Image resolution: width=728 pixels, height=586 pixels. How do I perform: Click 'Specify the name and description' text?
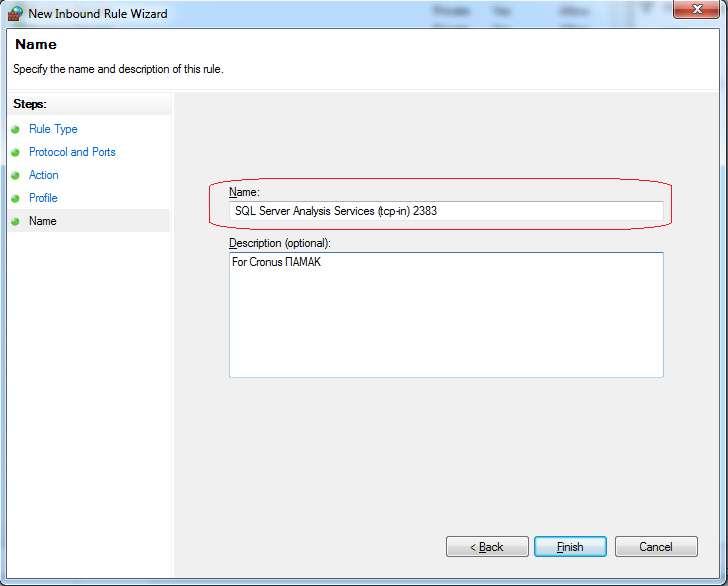[x=118, y=69]
